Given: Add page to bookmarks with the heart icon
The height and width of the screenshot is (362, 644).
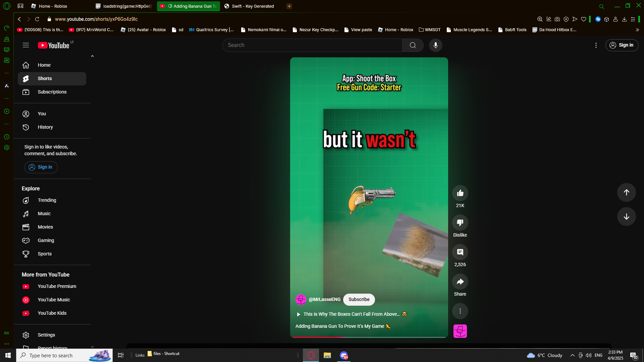Looking at the screenshot, I should tap(584, 19).
